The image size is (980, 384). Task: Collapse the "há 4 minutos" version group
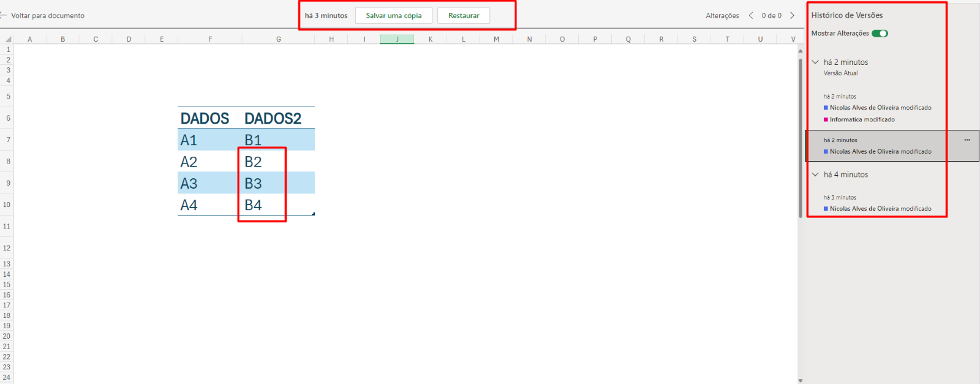815,175
